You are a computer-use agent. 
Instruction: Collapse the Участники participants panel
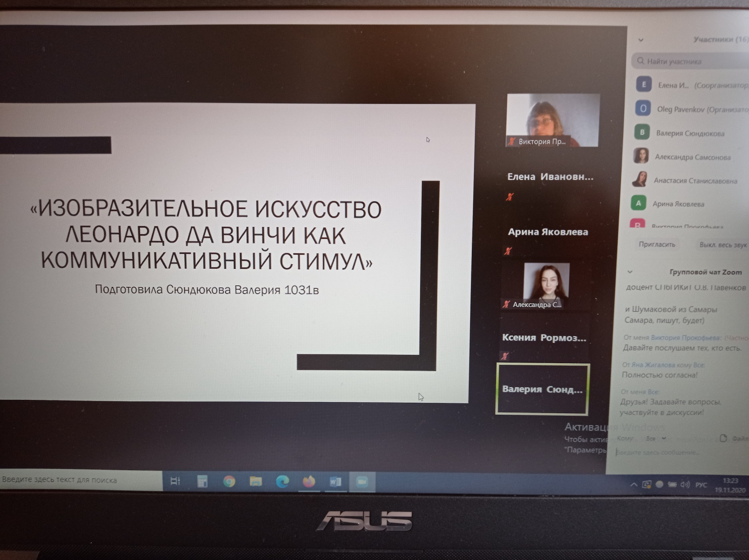(x=641, y=40)
